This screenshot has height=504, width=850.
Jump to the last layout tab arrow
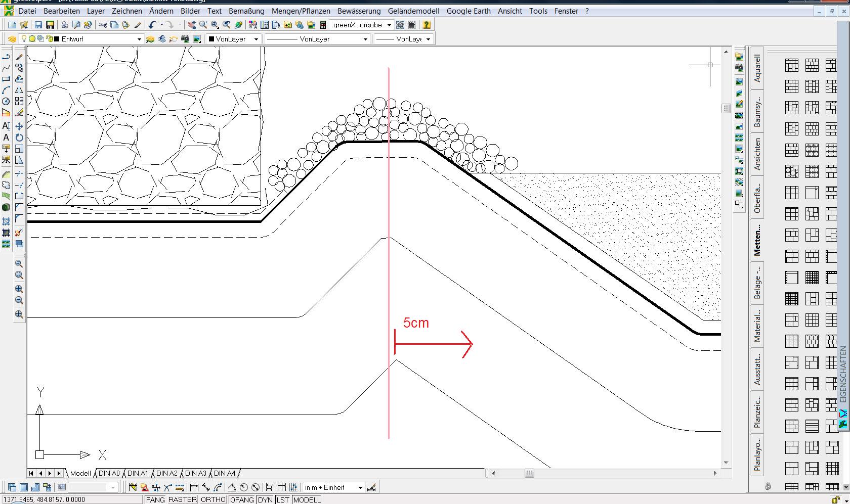[59, 474]
